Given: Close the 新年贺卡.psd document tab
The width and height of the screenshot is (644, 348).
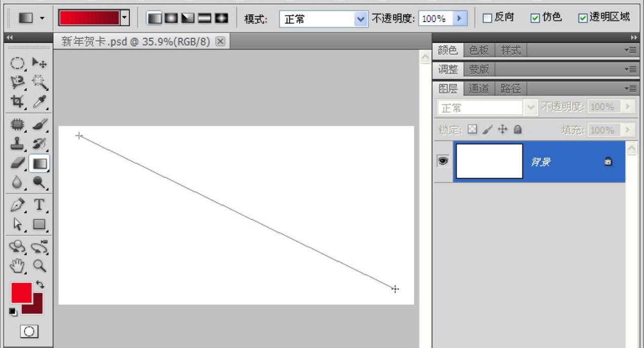Looking at the screenshot, I should (x=220, y=42).
